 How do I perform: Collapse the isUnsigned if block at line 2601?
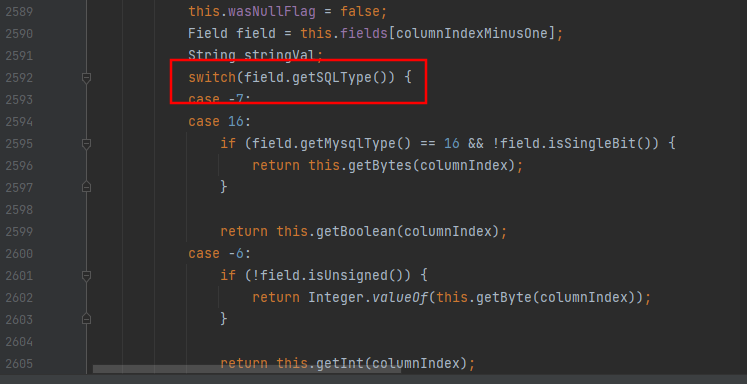tap(86, 275)
